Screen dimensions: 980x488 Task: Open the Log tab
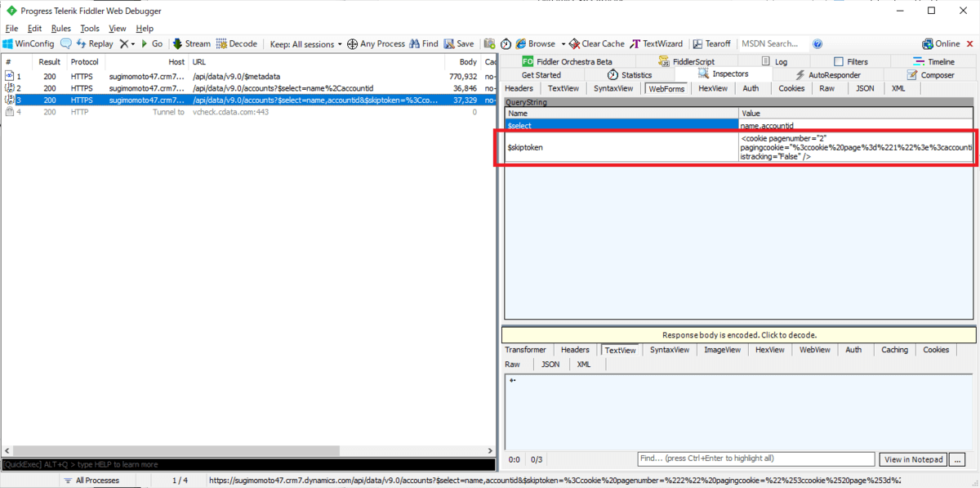pos(774,61)
